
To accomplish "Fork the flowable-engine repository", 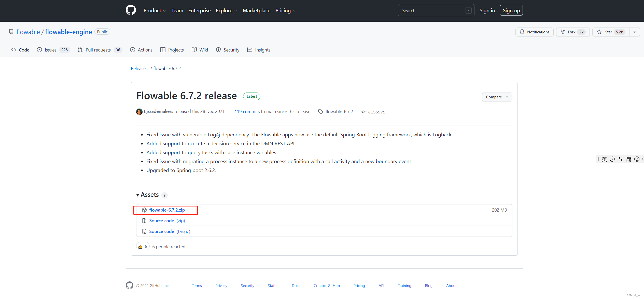I will point(572,32).
